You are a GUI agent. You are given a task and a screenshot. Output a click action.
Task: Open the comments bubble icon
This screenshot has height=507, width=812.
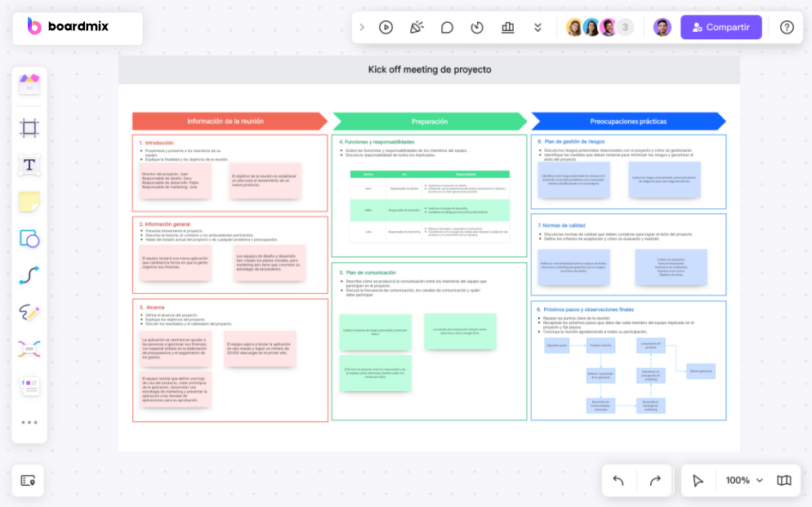point(447,27)
